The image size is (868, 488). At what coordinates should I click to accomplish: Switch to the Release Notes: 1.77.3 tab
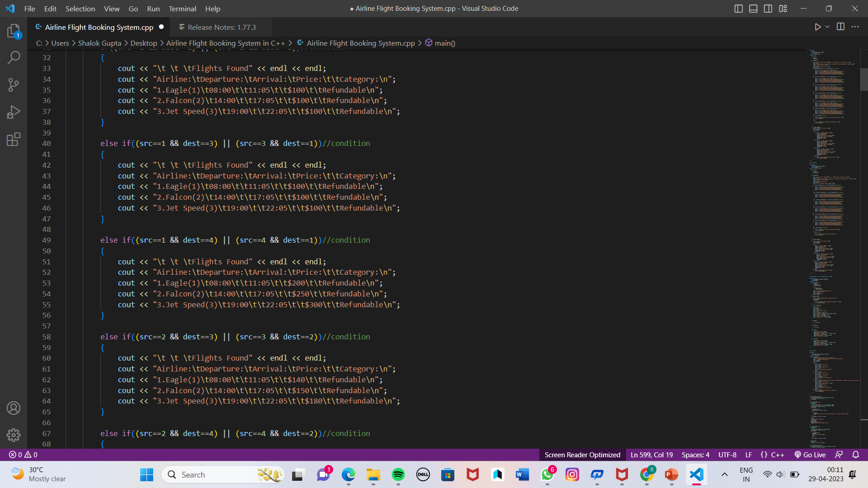222,27
